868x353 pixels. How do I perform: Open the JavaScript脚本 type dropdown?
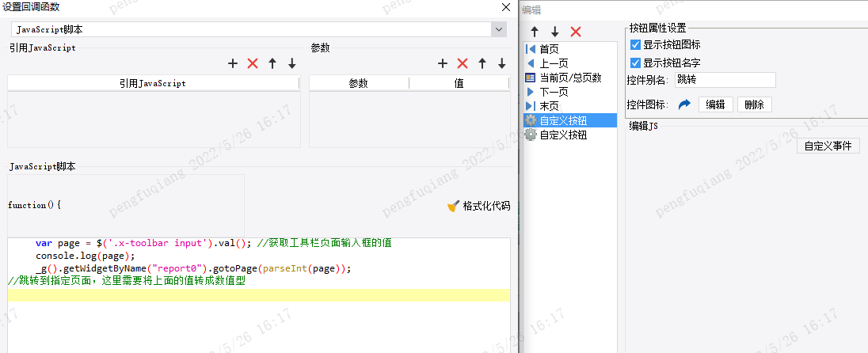click(x=499, y=29)
